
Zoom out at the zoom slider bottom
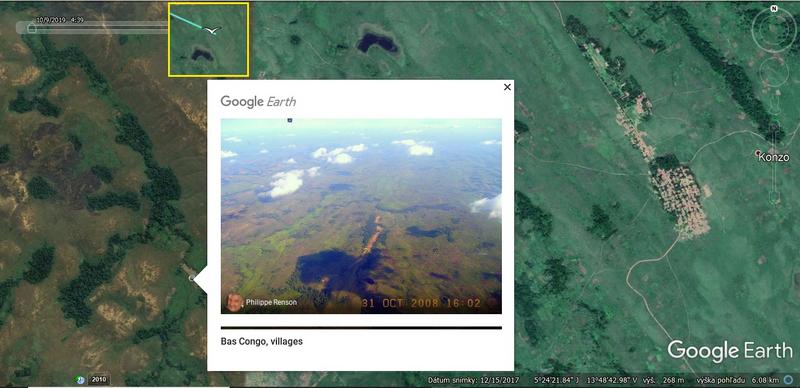(774, 199)
